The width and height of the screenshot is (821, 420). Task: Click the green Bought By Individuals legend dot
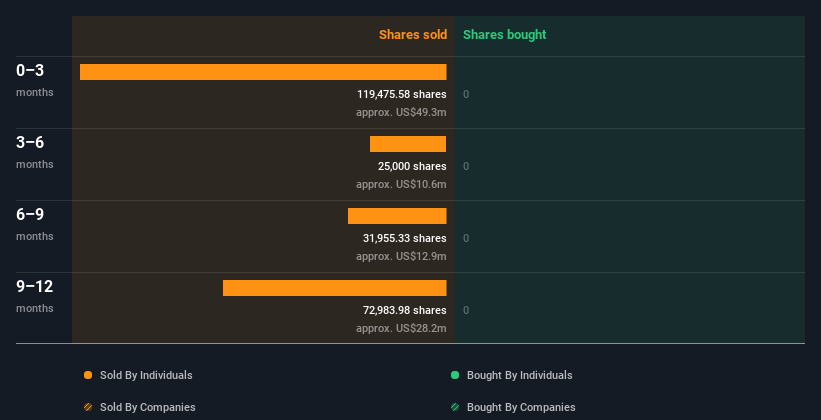point(455,375)
